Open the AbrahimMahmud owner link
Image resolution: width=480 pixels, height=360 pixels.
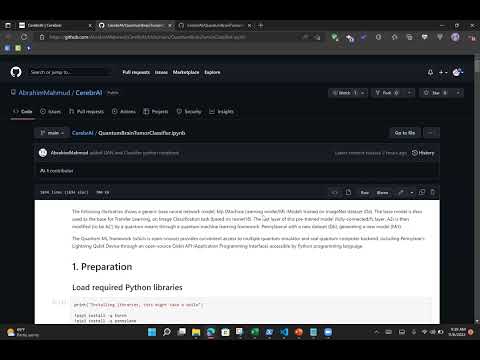[x=44, y=93]
